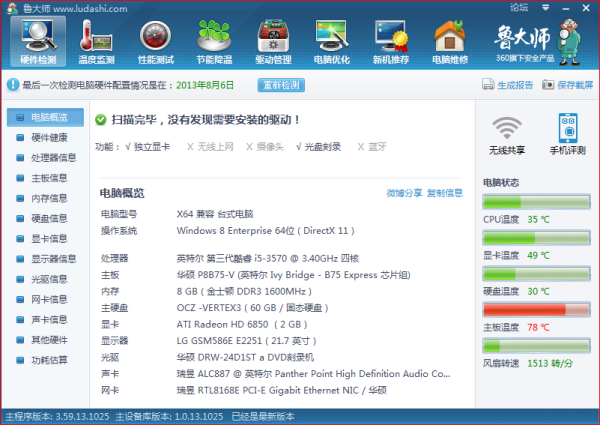
Task: Click the LG GSM586E monitor entry
Action: pos(246,341)
